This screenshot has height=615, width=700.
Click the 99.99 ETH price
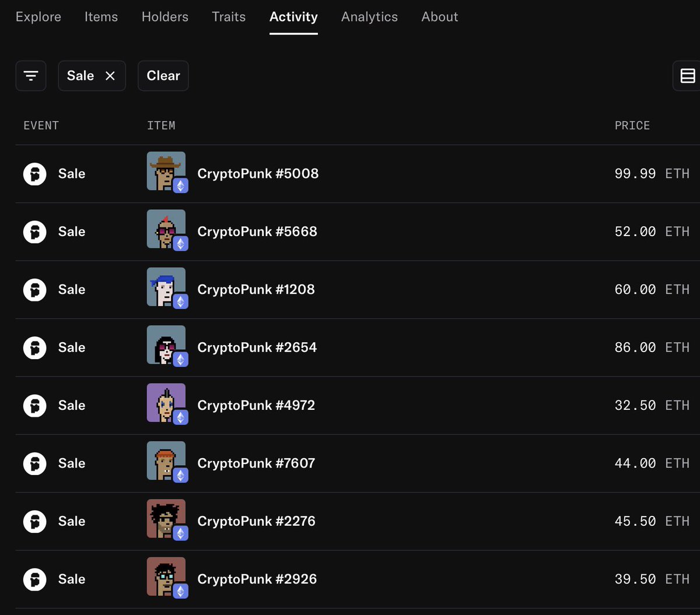pos(652,174)
